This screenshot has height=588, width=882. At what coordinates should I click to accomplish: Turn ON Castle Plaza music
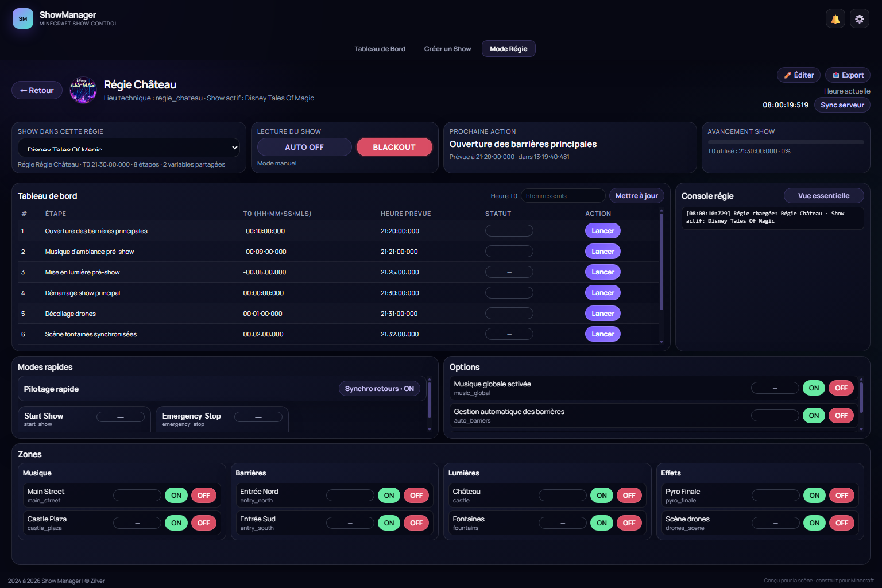[176, 523]
